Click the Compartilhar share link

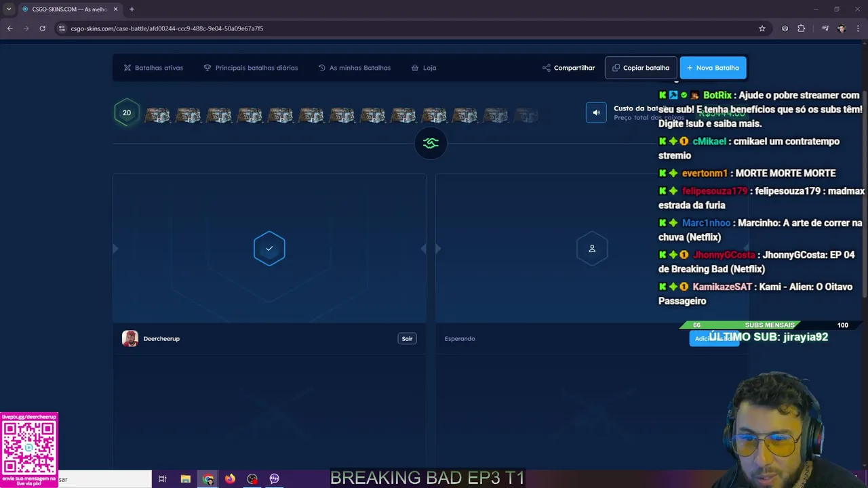tap(568, 68)
